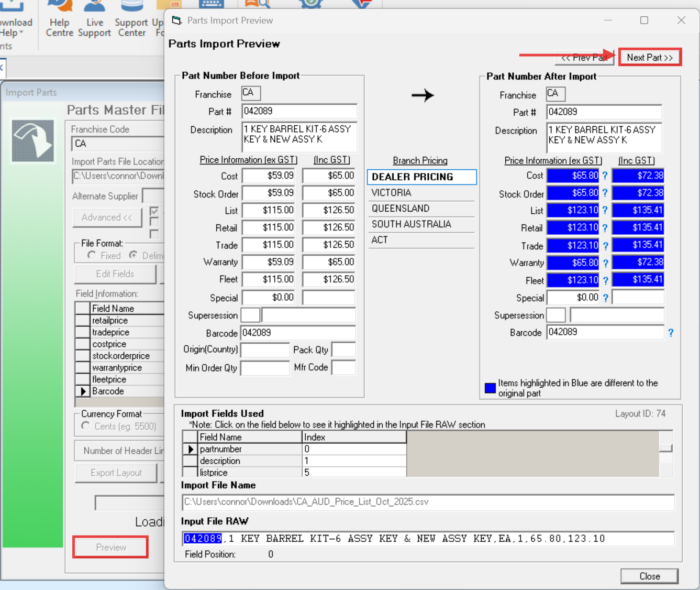The image size is (700, 590).
Task: Click Before Import Cost ex GST field
Action: (x=269, y=176)
